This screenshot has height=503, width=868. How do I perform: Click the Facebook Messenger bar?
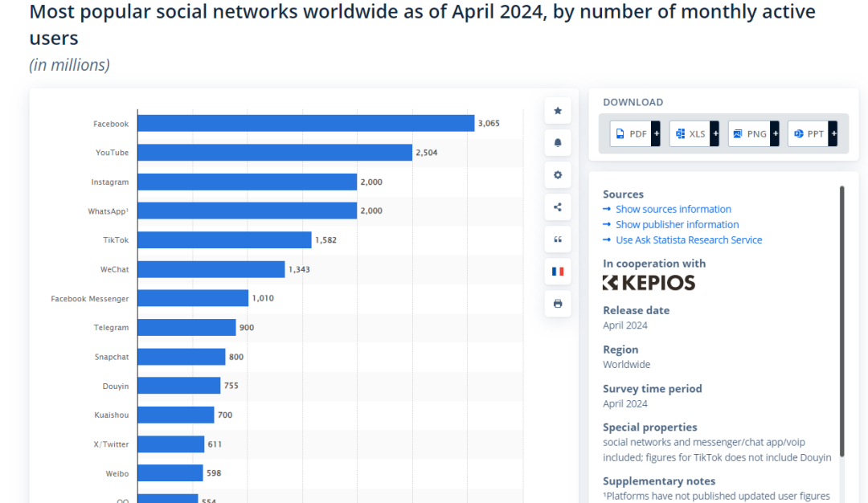click(193, 298)
